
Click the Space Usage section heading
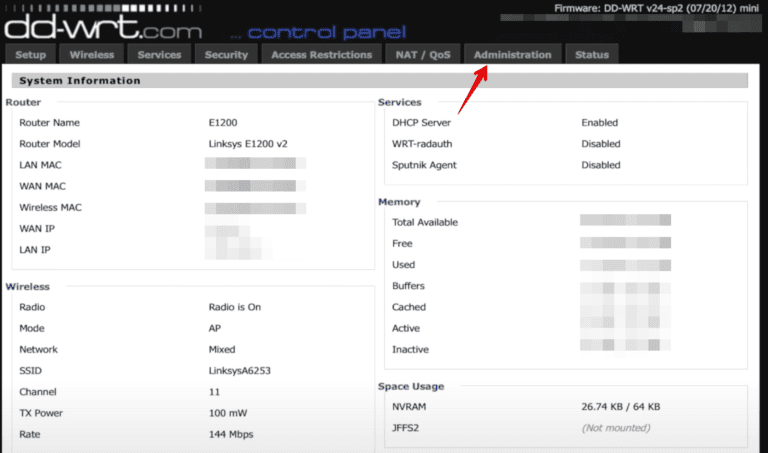click(411, 386)
